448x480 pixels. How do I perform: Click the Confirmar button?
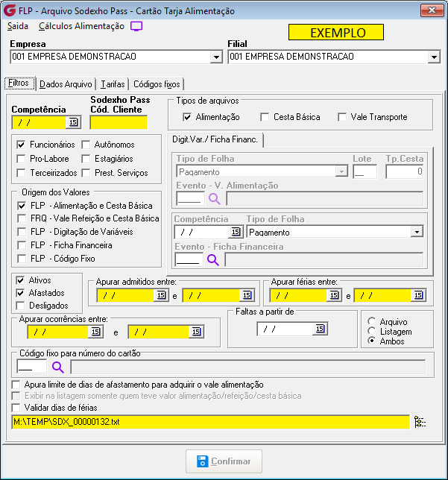click(224, 461)
